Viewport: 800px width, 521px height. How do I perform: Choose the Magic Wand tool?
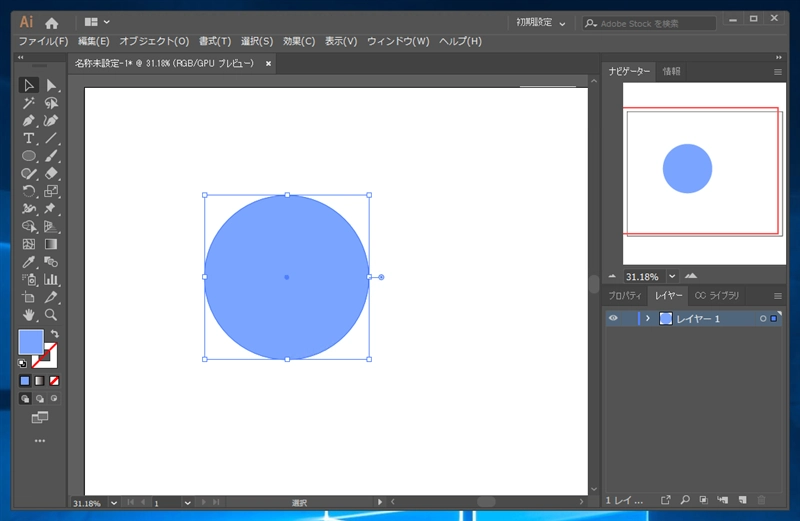point(29,103)
